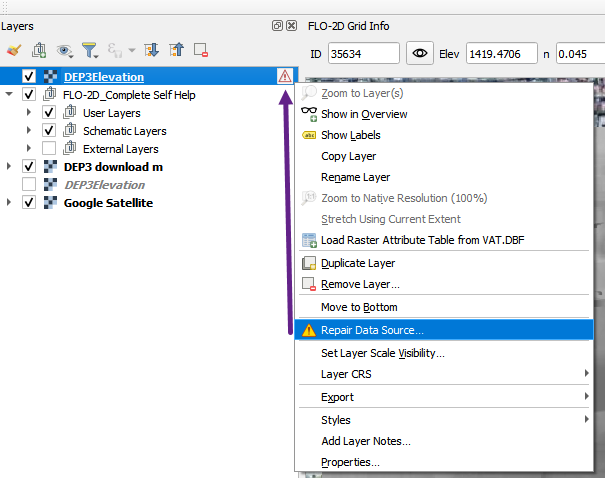The height and width of the screenshot is (478, 605).
Task: Collapse the FLO-2D_Complete Self Help group
Action: pos(9,95)
